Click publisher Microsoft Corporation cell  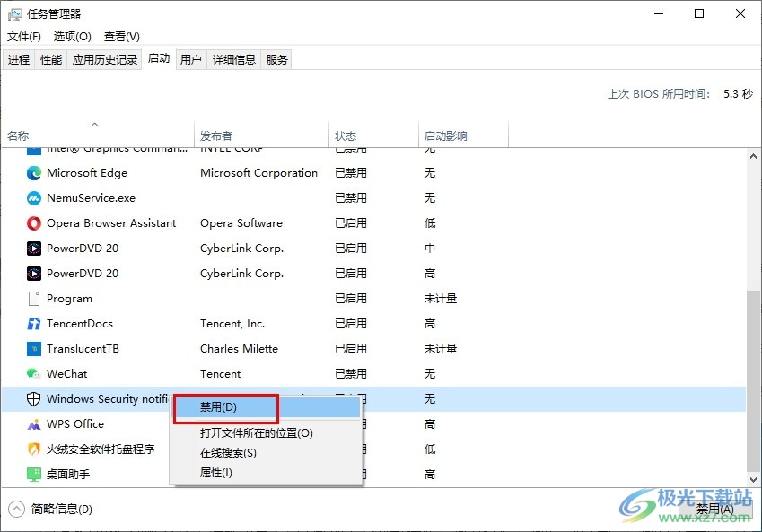258,173
